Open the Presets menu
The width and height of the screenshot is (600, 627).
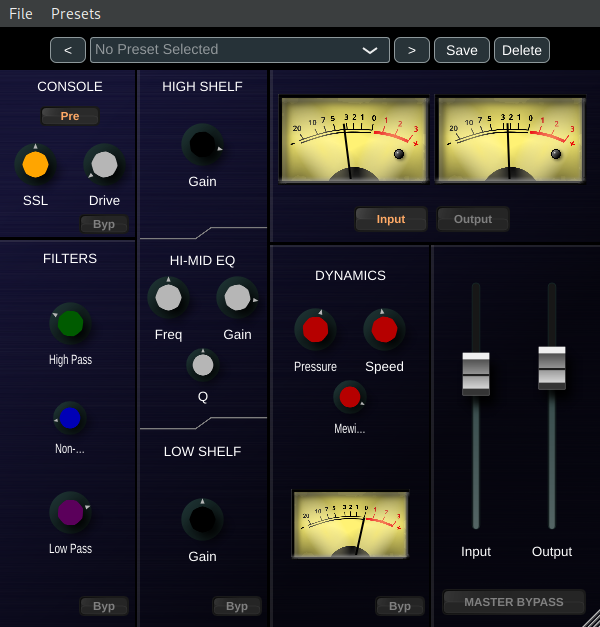[76, 14]
